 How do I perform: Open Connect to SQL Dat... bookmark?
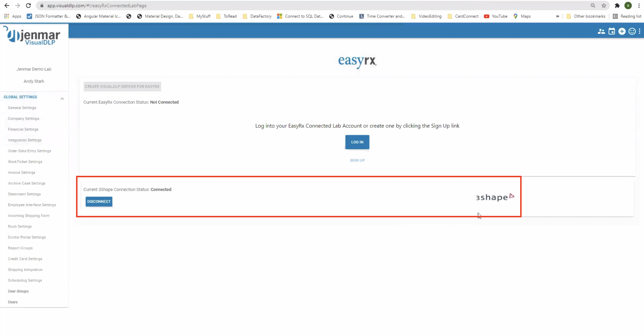pos(300,16)
